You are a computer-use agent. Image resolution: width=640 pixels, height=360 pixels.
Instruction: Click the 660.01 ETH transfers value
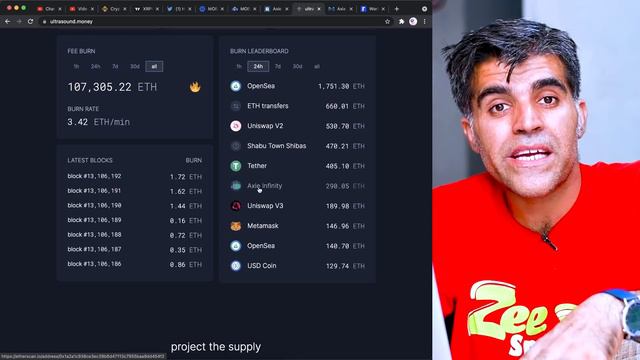coord(345,106)
